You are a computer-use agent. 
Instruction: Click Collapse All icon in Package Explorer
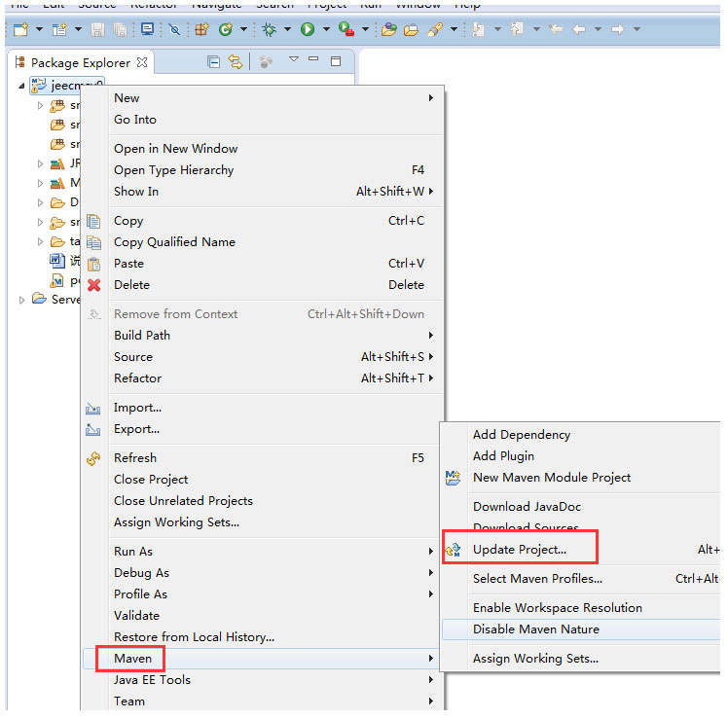214,62
